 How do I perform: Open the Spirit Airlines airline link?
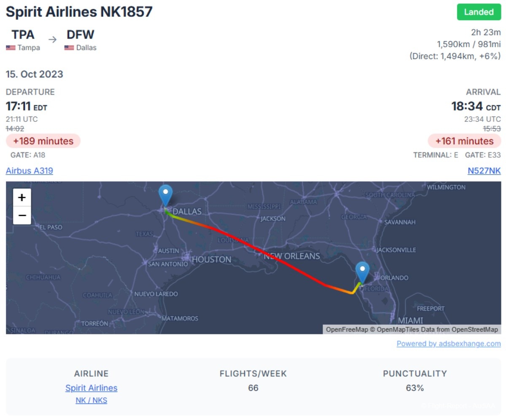[92, 388]
